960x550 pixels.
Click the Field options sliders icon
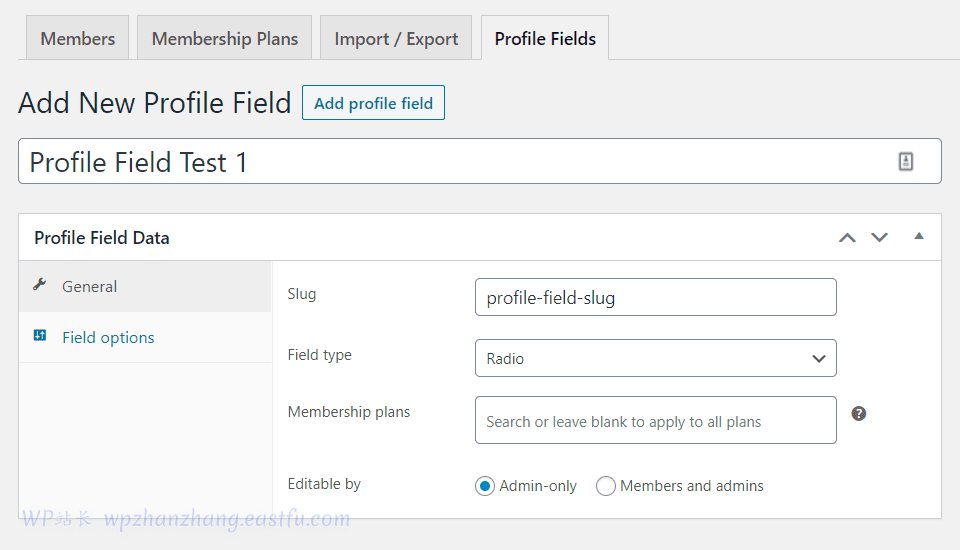click(40, 336)
